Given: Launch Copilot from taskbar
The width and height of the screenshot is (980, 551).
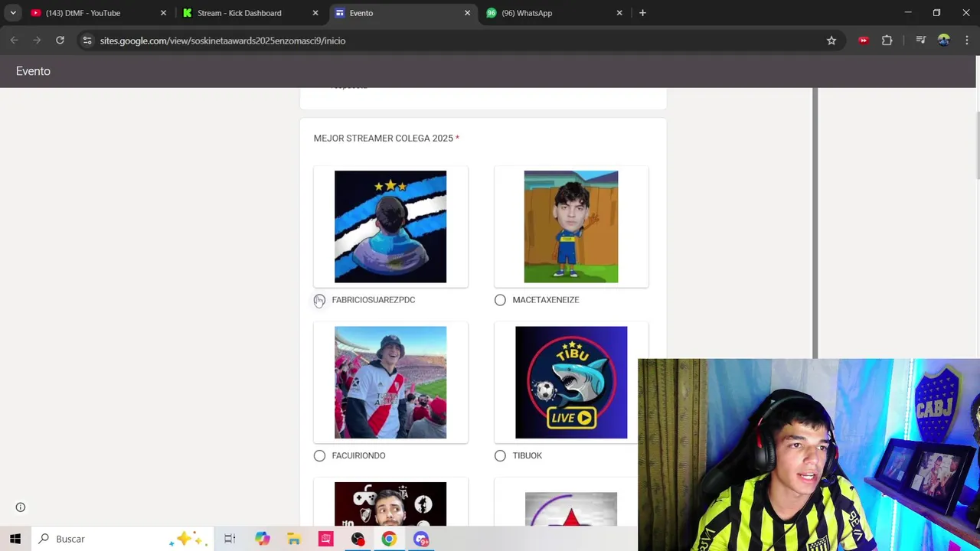Looking at the screenshot, I should 263,539.
